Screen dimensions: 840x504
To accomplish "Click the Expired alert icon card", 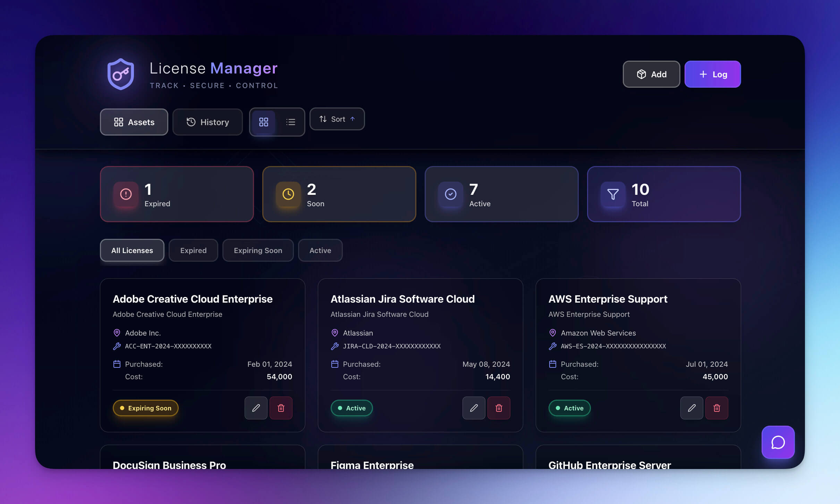I will pos(126,194).
